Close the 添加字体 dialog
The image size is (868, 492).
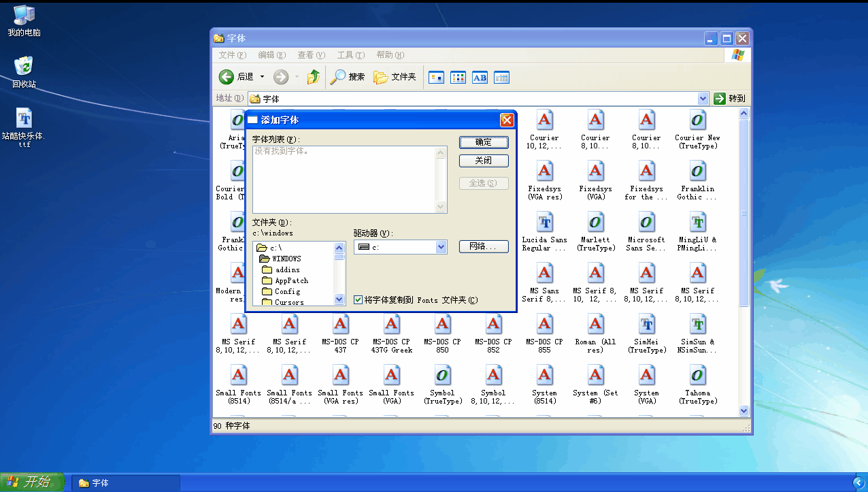coord(507,120)
